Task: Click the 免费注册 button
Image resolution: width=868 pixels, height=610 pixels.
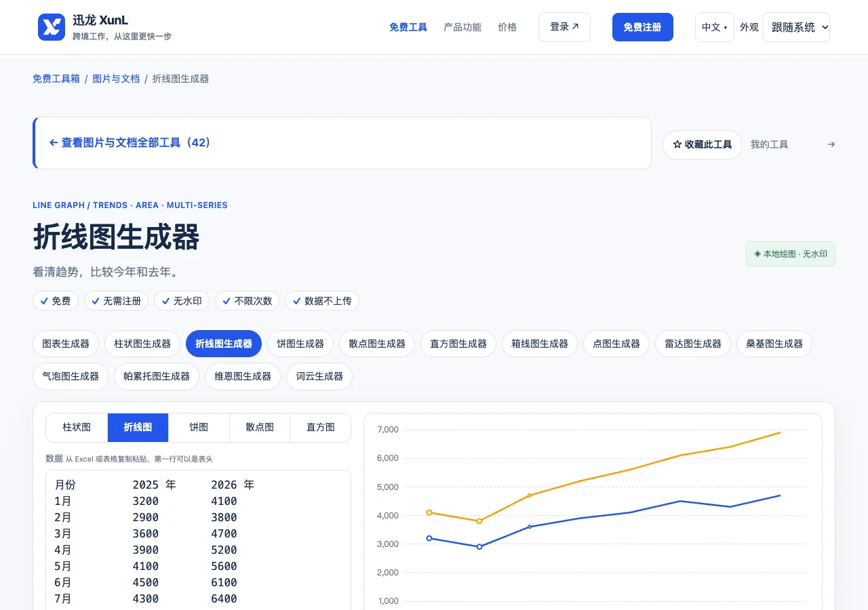Action: coord(643,27)
